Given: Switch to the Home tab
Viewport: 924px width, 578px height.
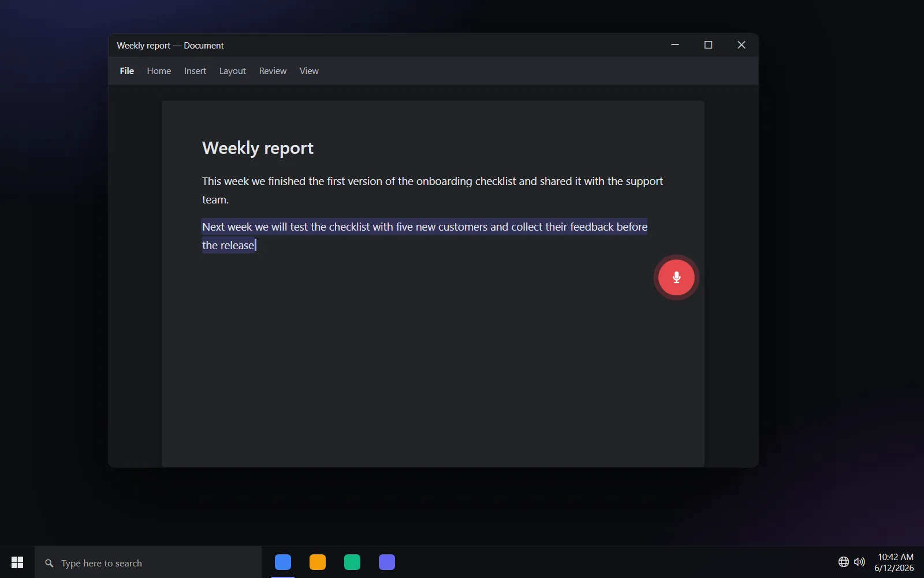Looking at the screenshot, I should coord(159,71).
